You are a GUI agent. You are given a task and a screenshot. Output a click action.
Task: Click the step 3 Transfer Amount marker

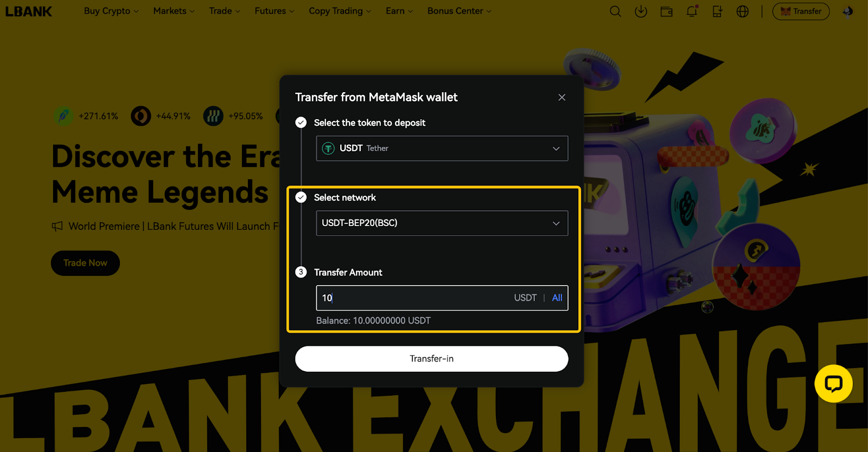pyautogui.click(x=301, y=272)
